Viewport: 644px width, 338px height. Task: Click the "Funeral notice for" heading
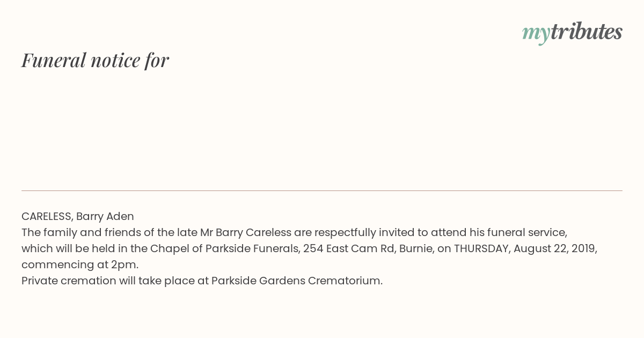(x=95, y=60)
